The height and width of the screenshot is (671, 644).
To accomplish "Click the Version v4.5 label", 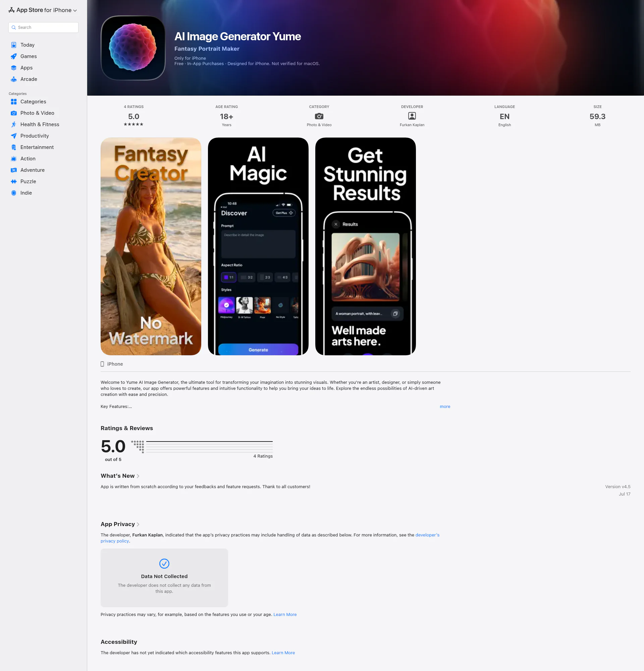I will click(618, 486).
